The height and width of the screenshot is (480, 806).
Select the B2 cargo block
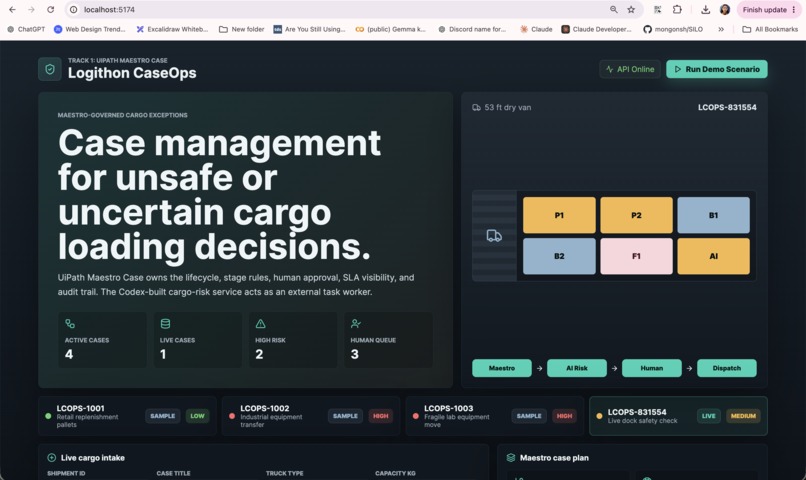point(559,256)
